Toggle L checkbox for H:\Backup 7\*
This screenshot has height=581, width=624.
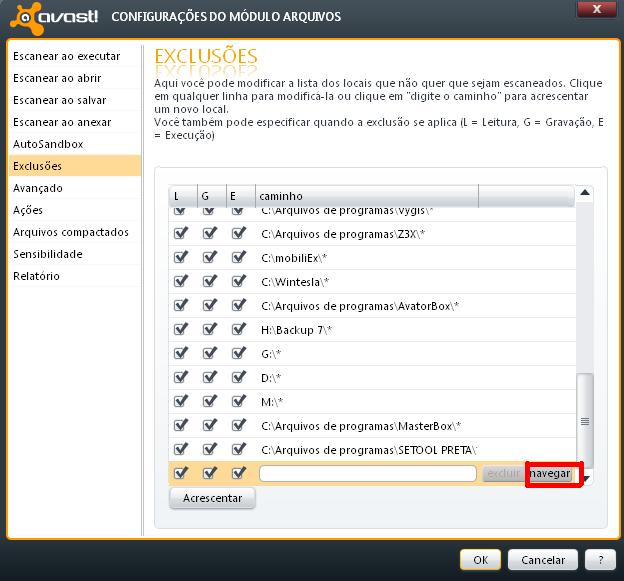pyautogui.click(x=181, y=329)
